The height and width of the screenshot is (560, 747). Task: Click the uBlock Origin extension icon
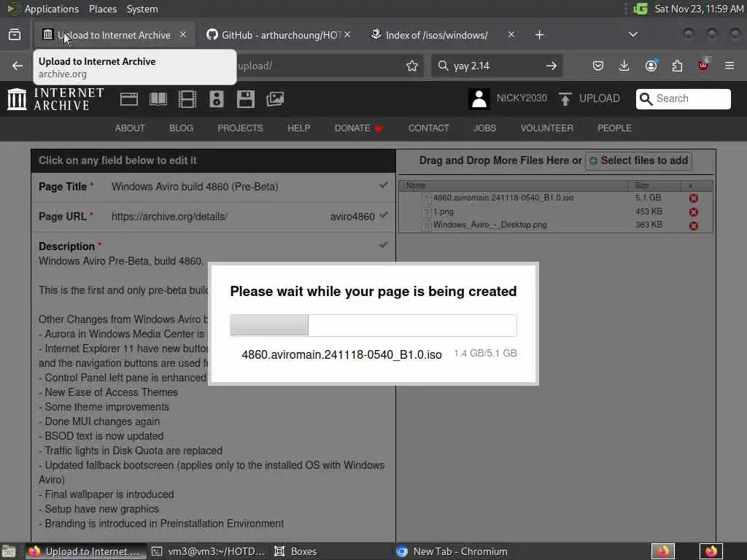(x=703, y=65)
